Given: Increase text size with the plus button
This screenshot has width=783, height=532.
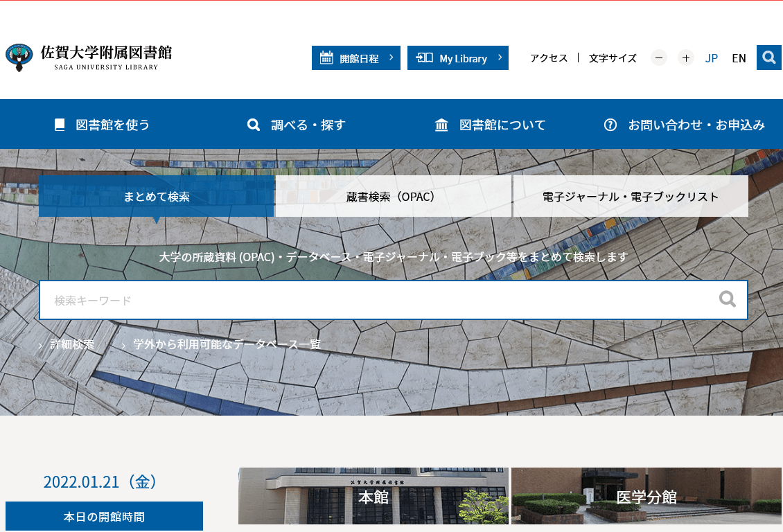Looking at the screenshot, I should 685,58.
